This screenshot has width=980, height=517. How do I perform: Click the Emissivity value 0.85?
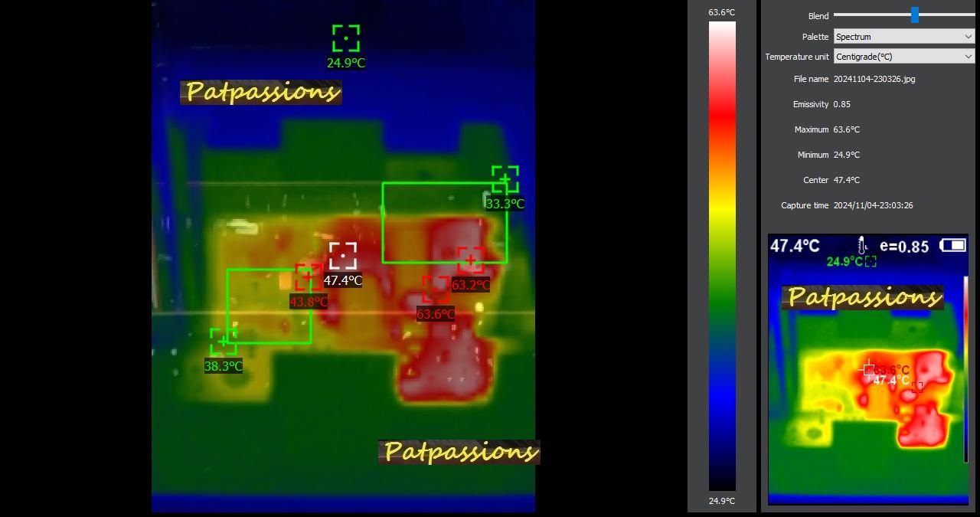[x=842, y=104]
